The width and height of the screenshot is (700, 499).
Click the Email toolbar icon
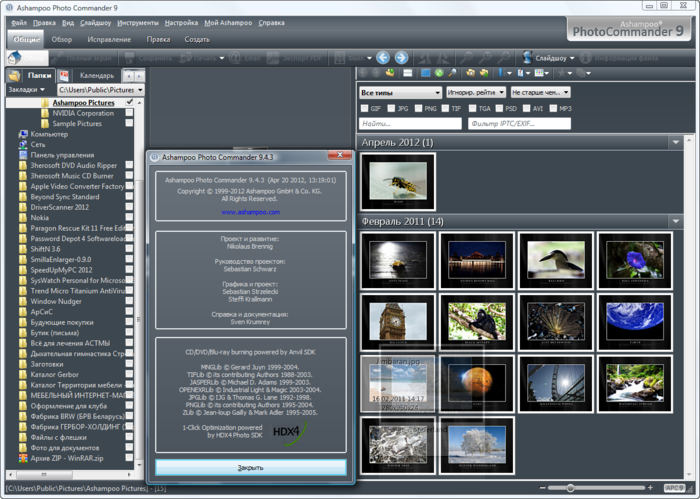coord(245,58)
